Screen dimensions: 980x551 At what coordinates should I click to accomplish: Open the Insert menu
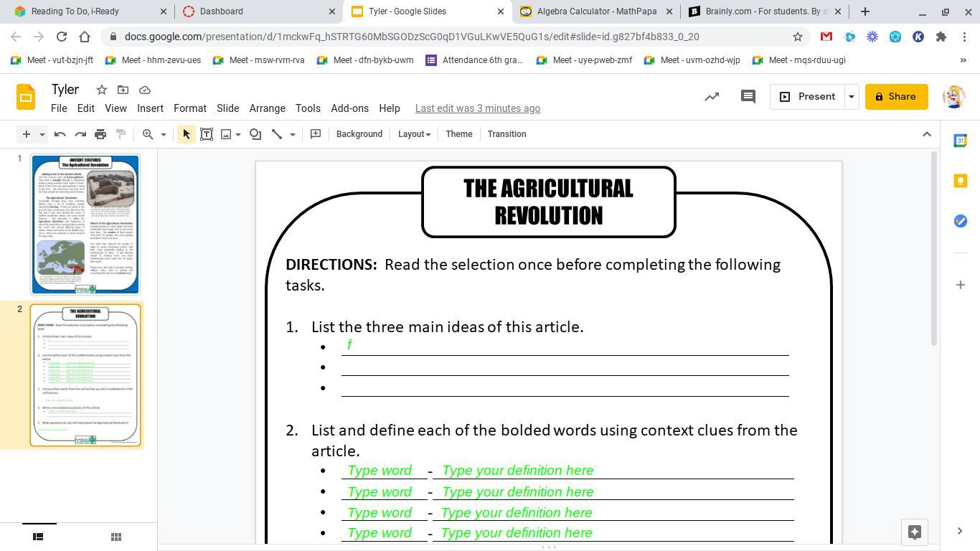pos(150,108)
